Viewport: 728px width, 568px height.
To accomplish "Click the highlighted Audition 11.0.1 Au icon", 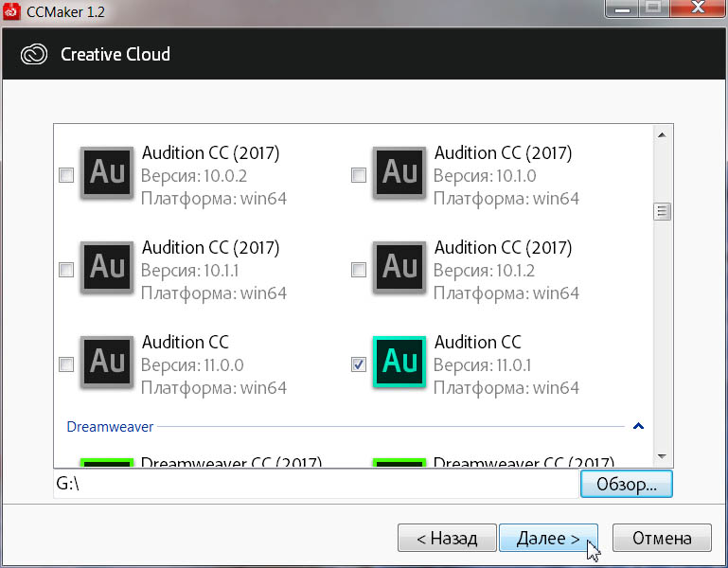I will click(400, 363).
